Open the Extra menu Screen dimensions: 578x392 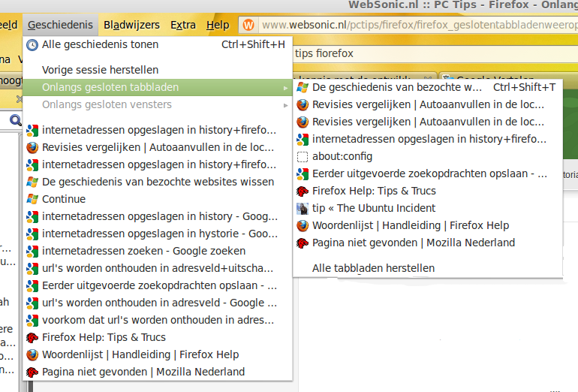click(x=183, y=25)
